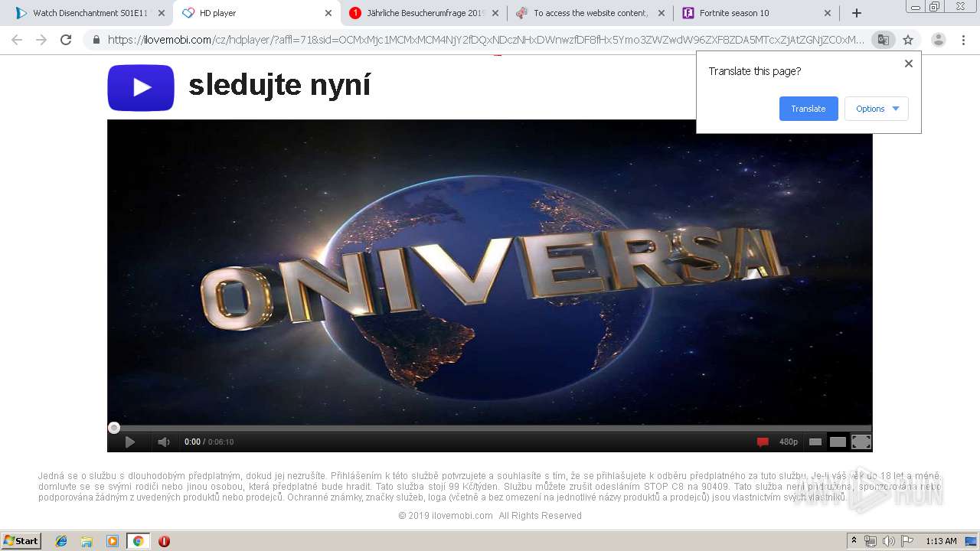This screenshot has height=551, width=980.
Task: Close the To access the website content tab
Action: click(x=661, y=13)
